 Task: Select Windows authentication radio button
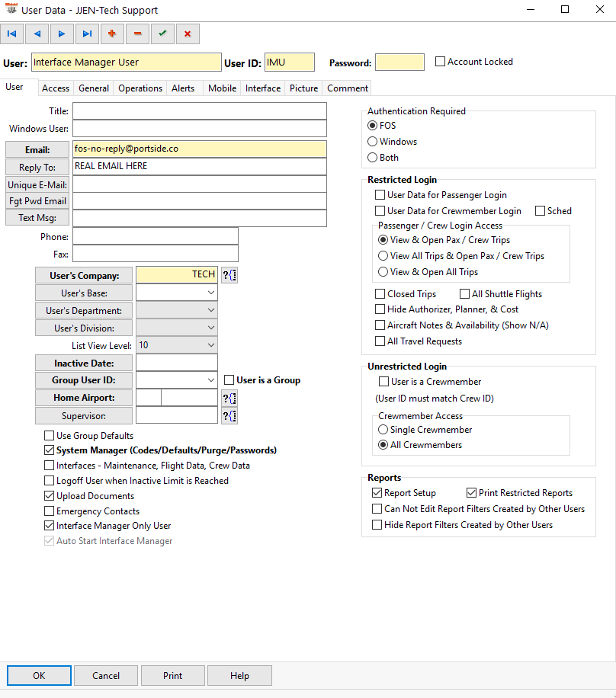coord(373,142)
